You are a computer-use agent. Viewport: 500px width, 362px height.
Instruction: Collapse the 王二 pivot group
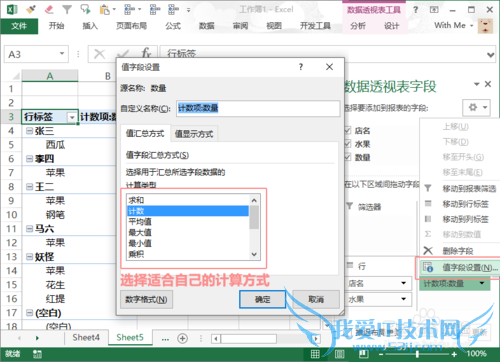pyautogui.click(x=29, y=187)
